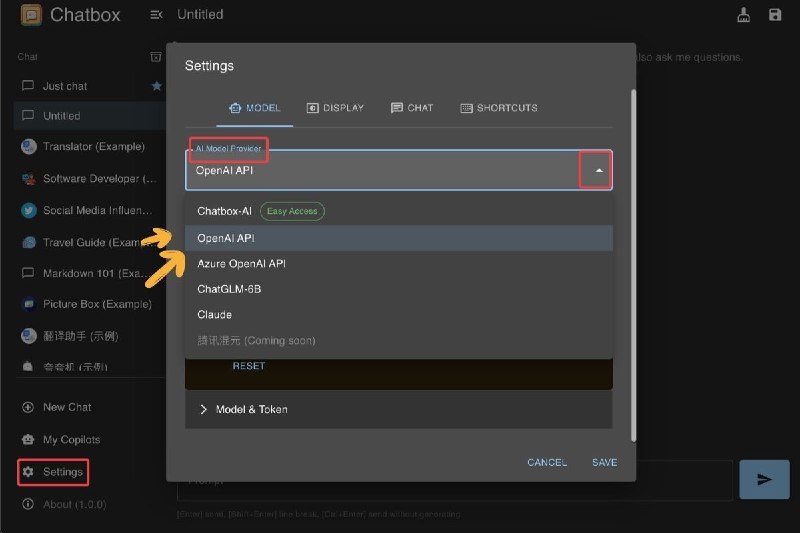Click SAVE in Settings dialog

605,463
